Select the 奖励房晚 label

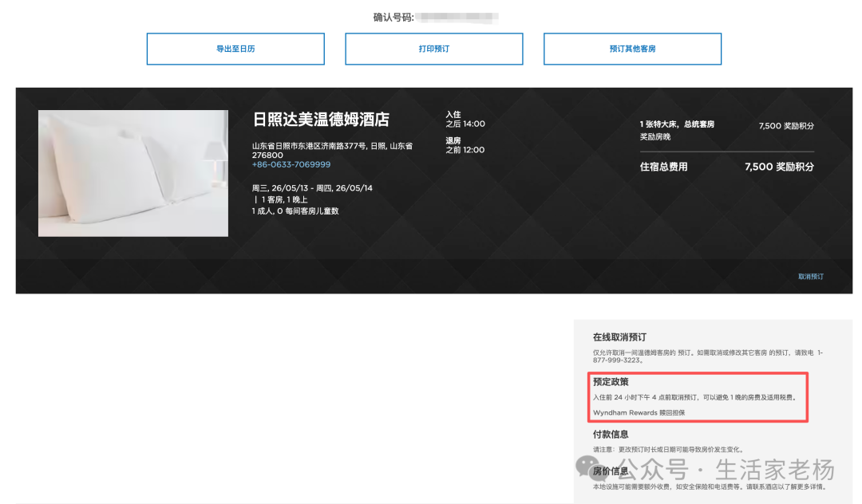pos(654,136)
